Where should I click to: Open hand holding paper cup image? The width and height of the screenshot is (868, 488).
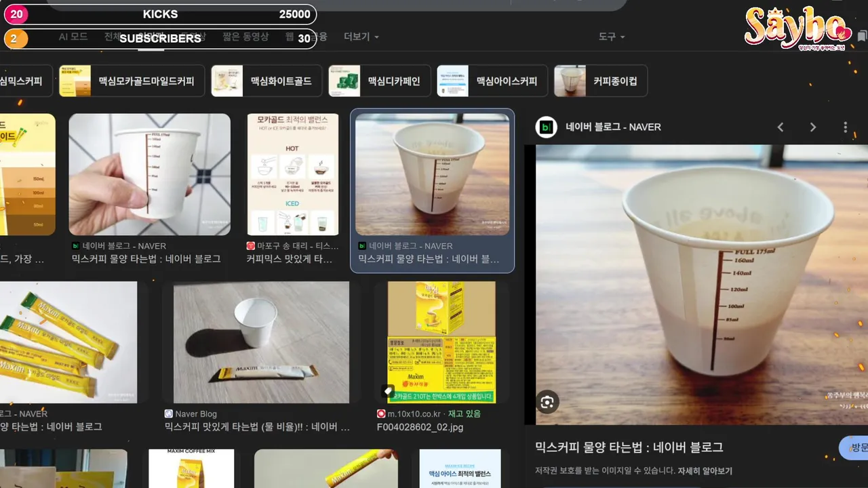150,174
